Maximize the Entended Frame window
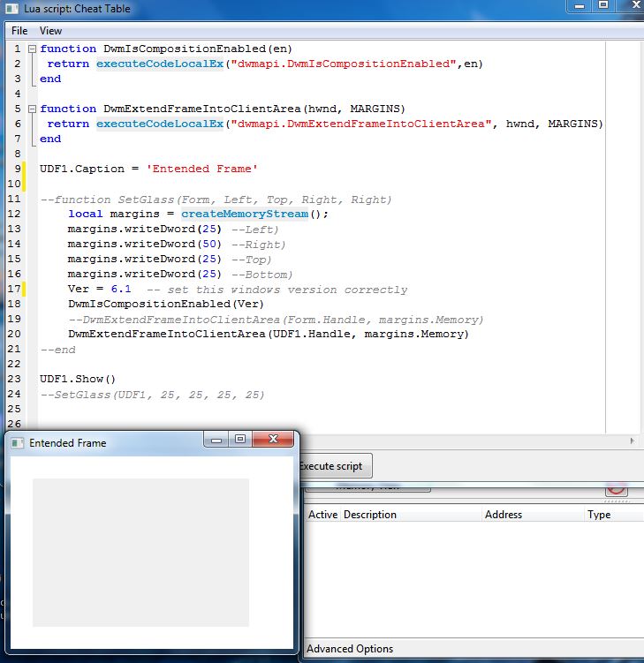This screenshot has width=644, height=663. point(239,439)
